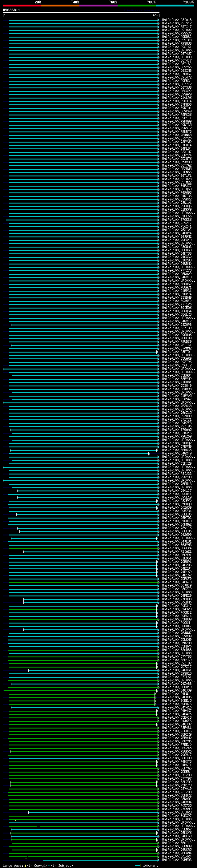Select the UniRef100_C4PG73 label
Viewport: 197px width, 868px height.
pyautogui.click(x=177, y=582)
